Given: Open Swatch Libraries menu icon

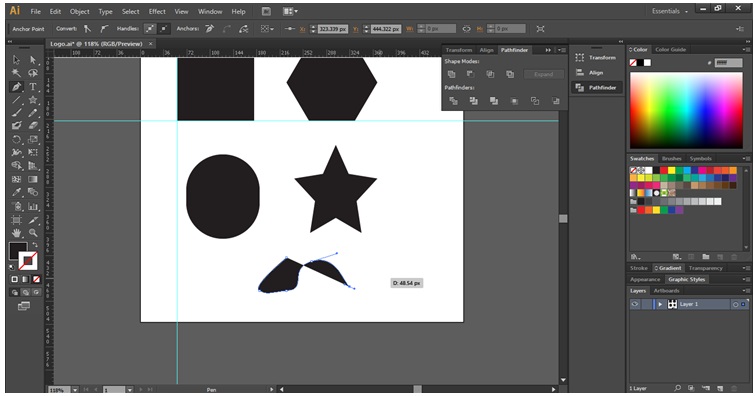Looking at the screenshot, I should tap(636, 257).
